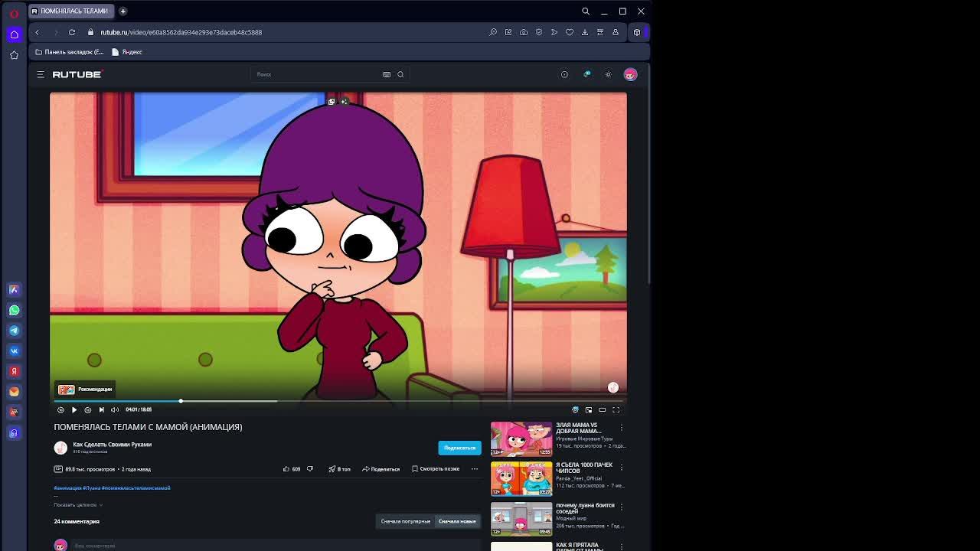Expand the description with Показать целиком

[78, 505]
